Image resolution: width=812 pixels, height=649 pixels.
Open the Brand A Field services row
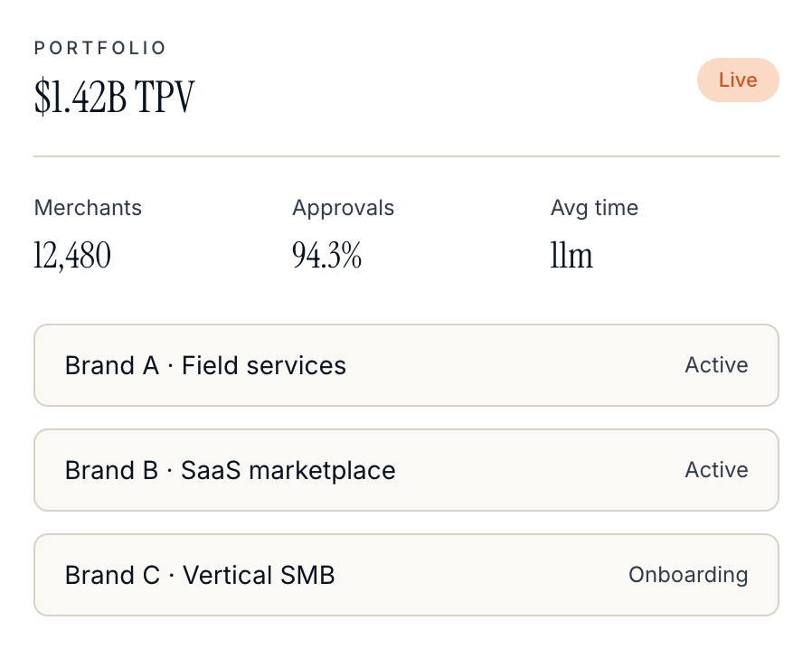pos(407,365)
